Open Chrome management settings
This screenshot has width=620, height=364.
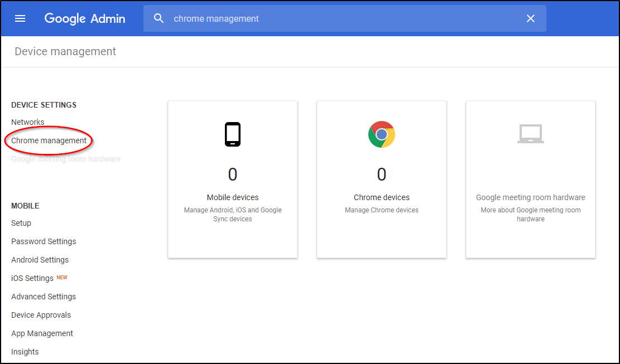point(49,140)
